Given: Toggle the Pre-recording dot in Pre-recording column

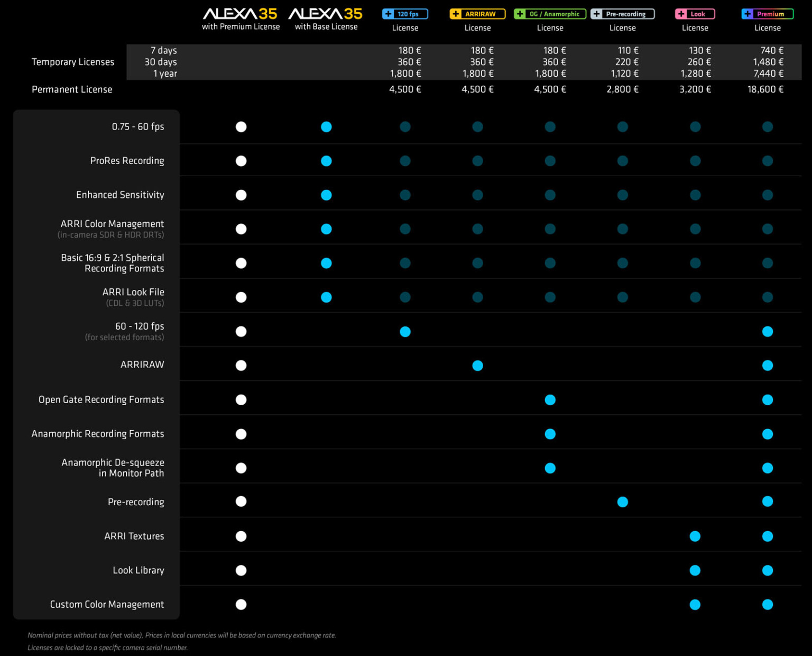Looking at the screenshot, I should (622, 502).
